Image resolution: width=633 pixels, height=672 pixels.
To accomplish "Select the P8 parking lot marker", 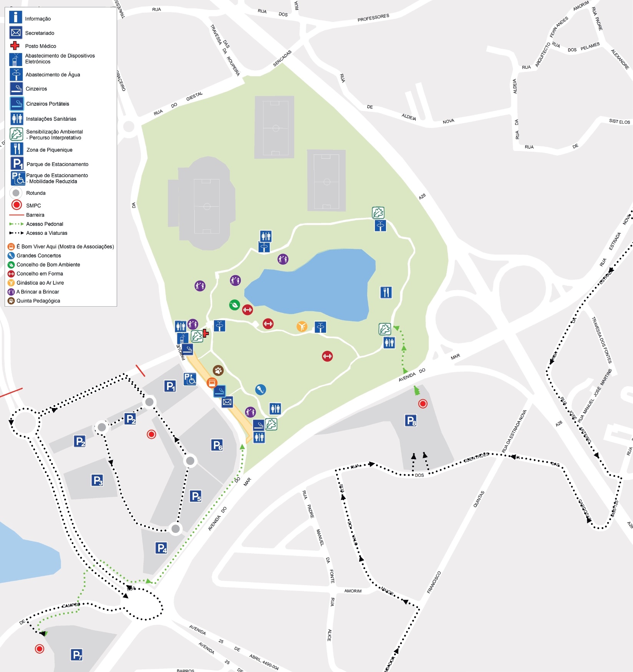I will click(411, 421).
